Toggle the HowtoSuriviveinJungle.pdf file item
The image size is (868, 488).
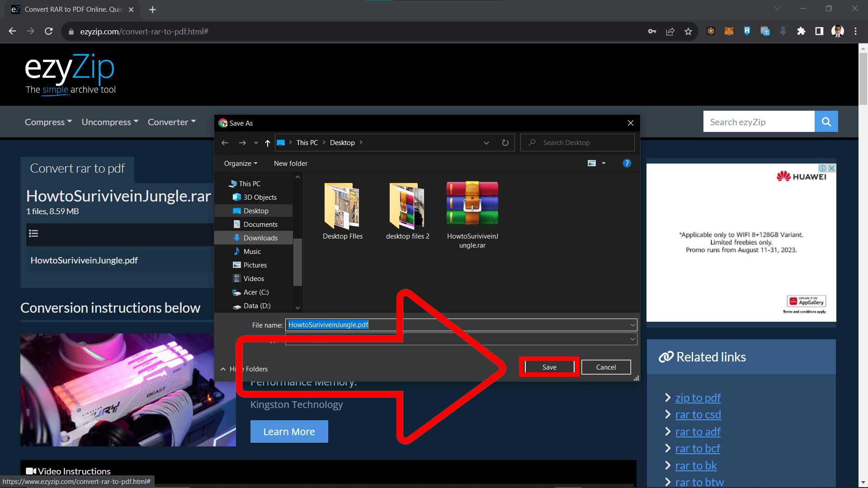(x=84, y=260)
